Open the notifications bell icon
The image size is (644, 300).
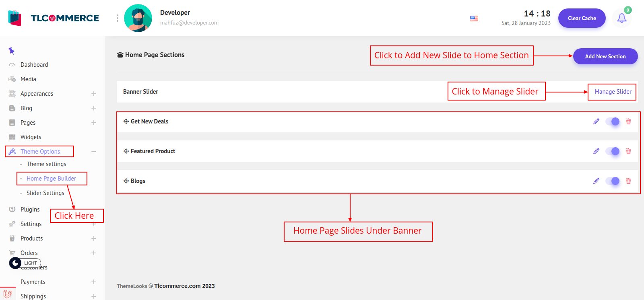(x=621, y=18)
